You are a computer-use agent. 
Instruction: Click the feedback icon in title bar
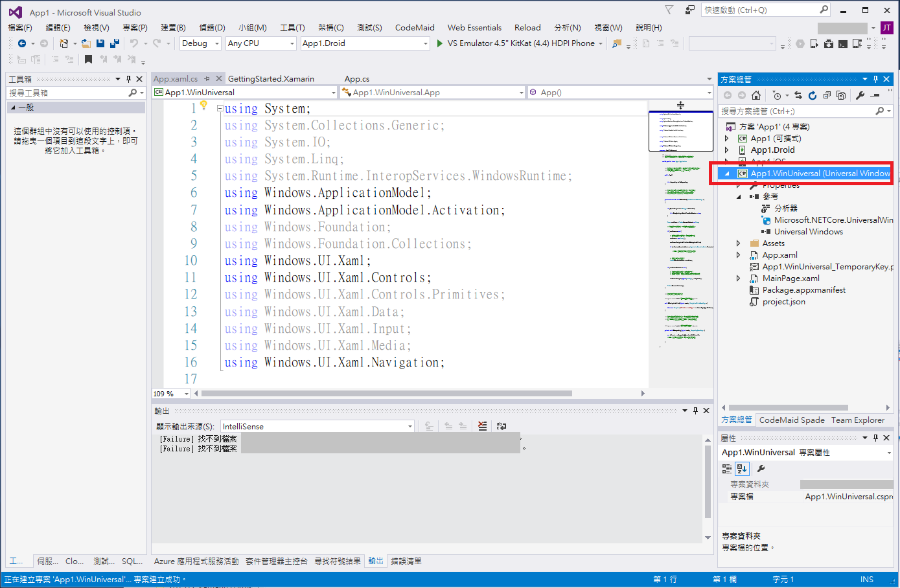689,10
